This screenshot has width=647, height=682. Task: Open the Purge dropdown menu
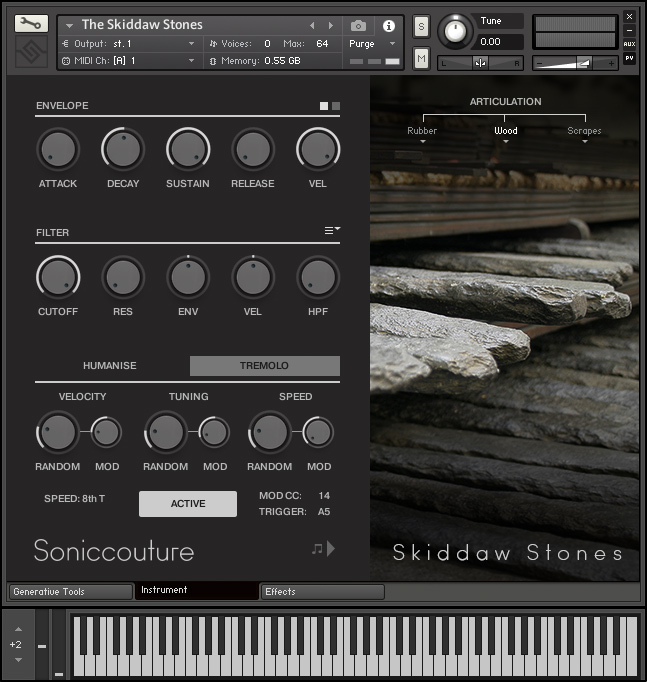[392, 43]
